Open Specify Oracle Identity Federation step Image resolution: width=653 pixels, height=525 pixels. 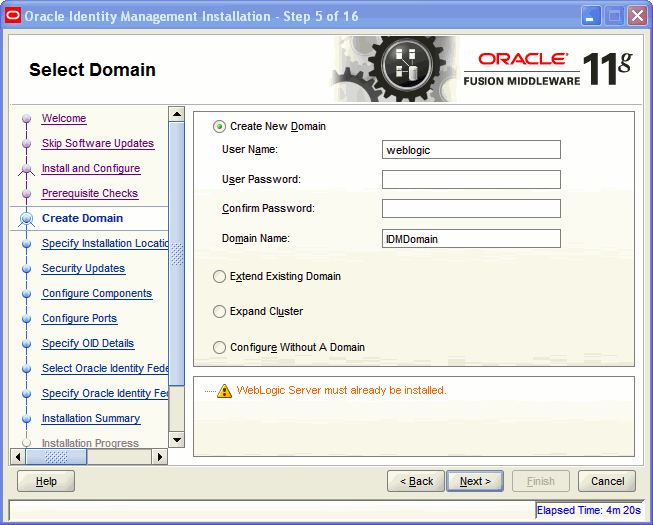pyautogui.click(x=105, y=393)
